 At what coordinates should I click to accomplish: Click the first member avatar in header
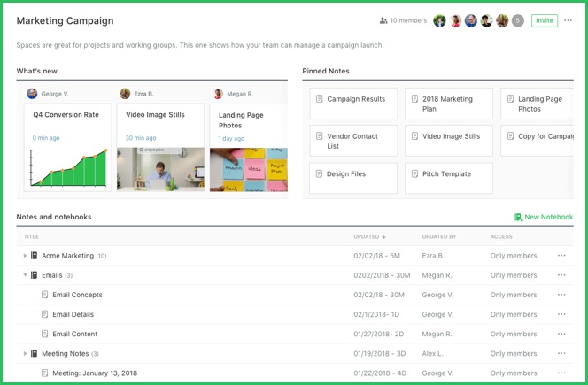tap(439, 20)
